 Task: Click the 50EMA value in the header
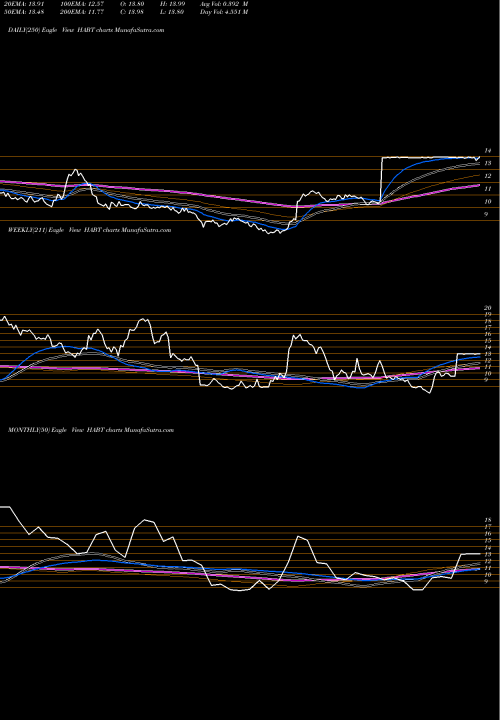[22, 12]
